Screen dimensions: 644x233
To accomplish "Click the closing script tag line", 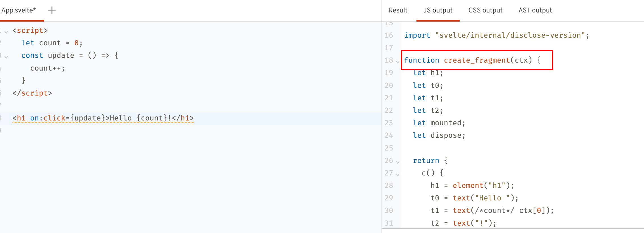I will pos(32,93).
